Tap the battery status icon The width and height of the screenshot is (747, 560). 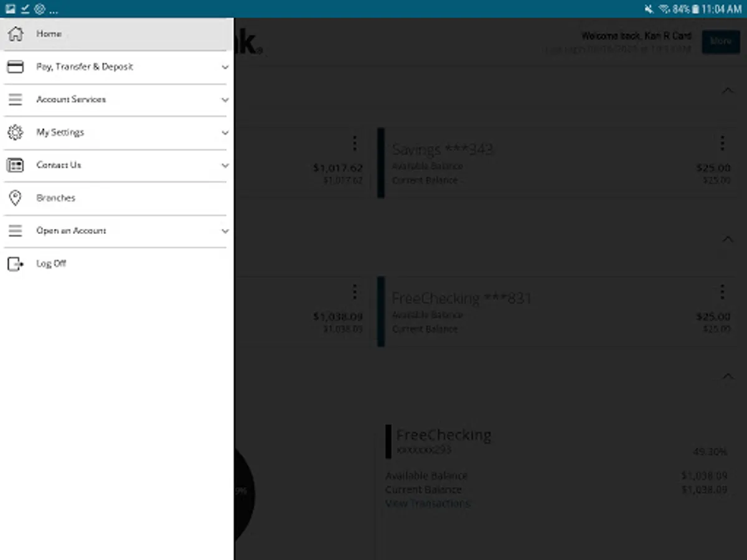tap(695, 9)
